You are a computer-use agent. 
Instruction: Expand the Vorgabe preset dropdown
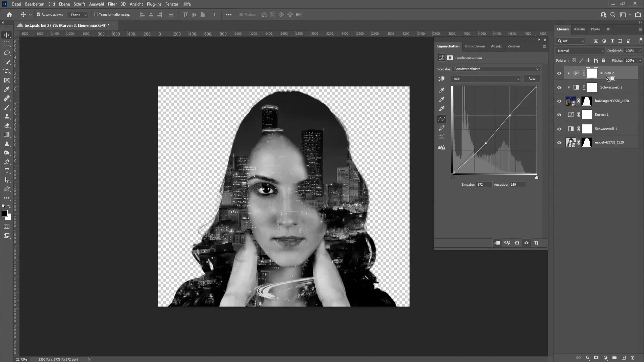(x=537, y=68)
